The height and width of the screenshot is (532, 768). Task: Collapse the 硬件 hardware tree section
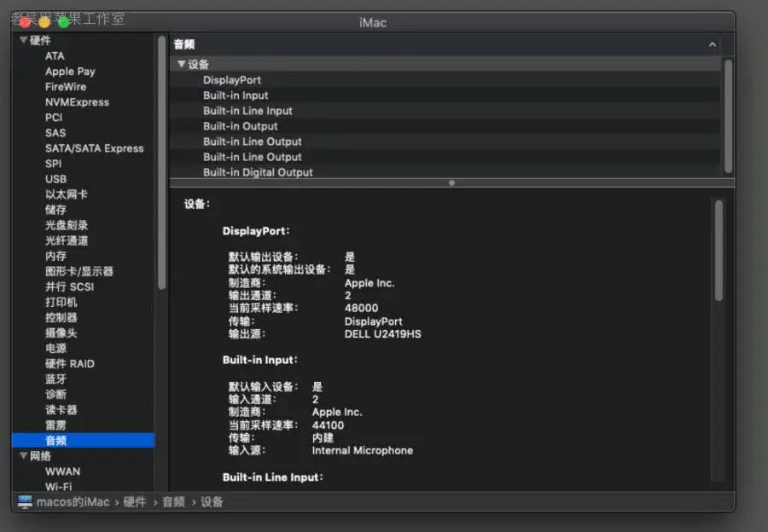click(x=23, y=40)
